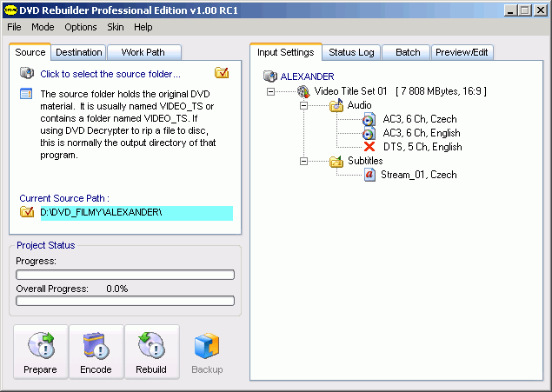552x392 pixels.
Task: Click the Audio folder icon
Action: coord(336,105)
